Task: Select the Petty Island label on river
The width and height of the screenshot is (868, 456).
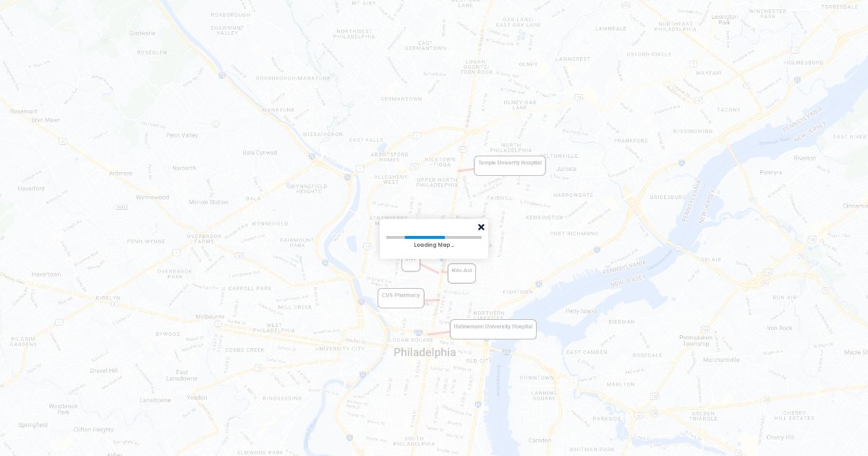Action: [x=581, y=311]
